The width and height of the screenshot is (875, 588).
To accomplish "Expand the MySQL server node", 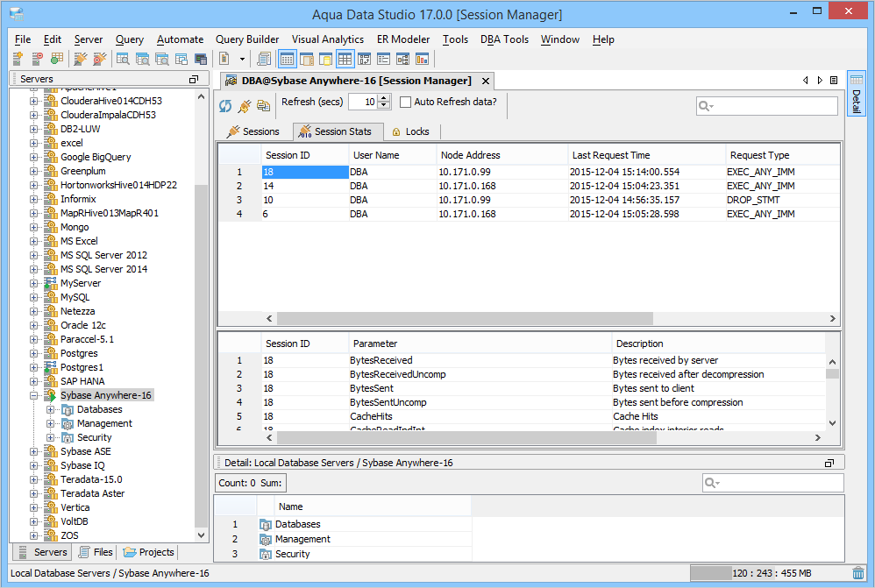I will pyautogui.click(x=34, y=297).
